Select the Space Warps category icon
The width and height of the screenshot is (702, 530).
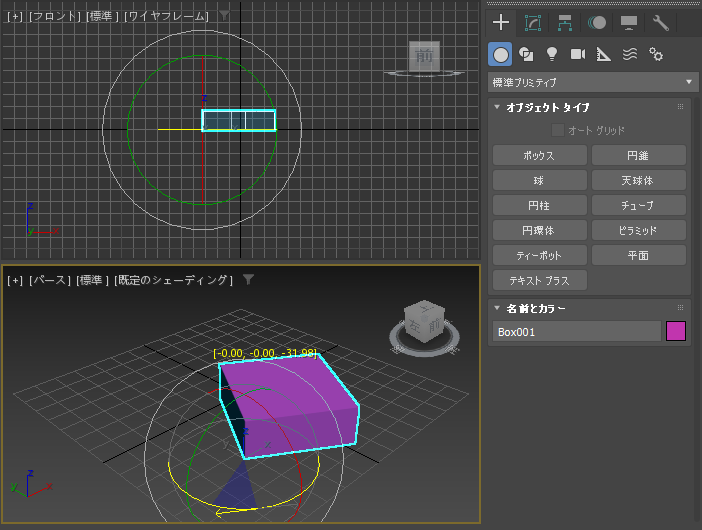tap(629, 55)
